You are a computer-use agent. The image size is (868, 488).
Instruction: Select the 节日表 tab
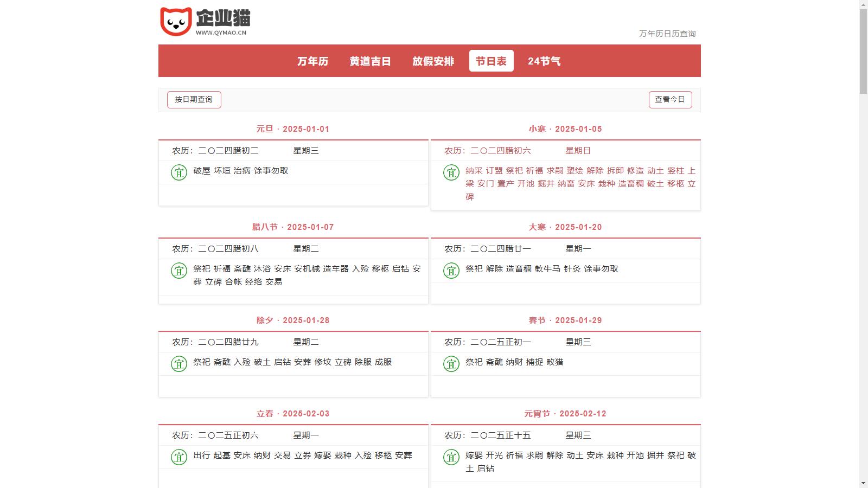(x=491, y=61)
